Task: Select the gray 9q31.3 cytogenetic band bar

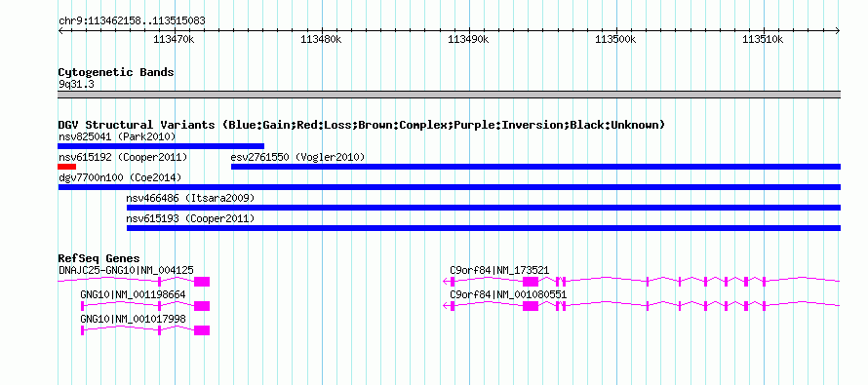Action: click(x=449, y=95)
